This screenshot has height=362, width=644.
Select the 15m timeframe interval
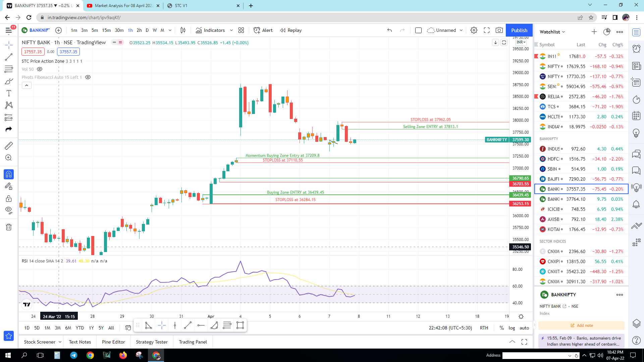(x=106, y=30)
